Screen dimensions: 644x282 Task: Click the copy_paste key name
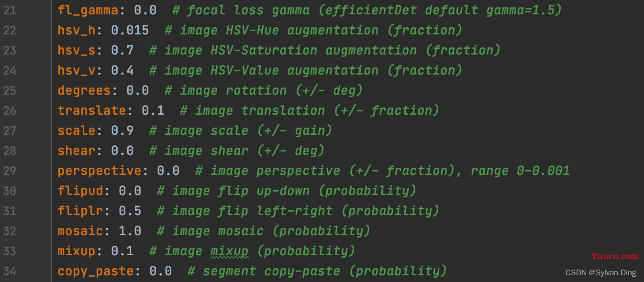[96, 271]
